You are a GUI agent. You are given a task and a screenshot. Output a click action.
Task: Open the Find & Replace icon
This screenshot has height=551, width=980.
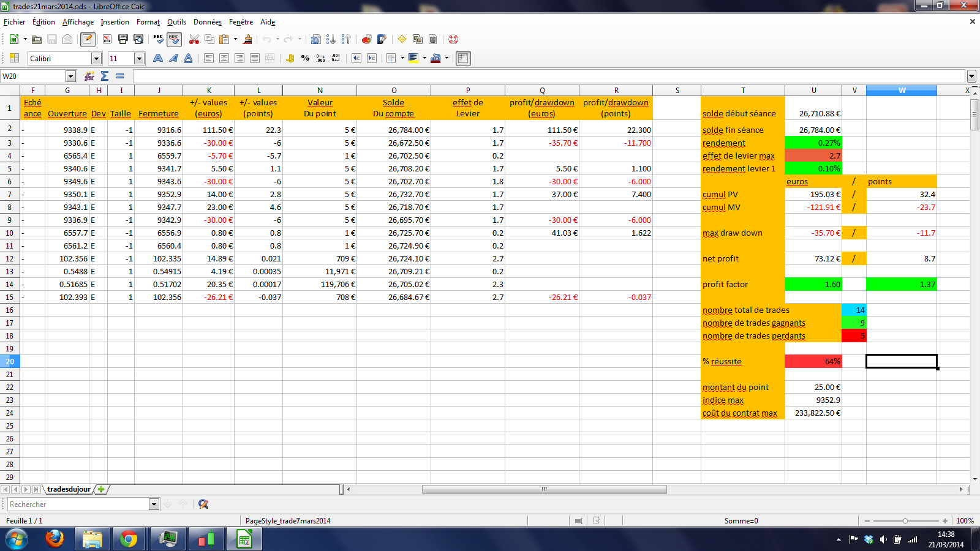(x=203, y=504)
